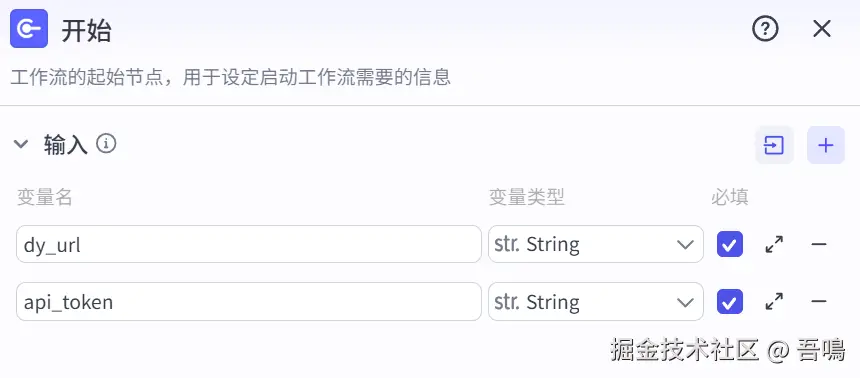Click the dy_url variable name field

pyautogui.click(x=249, y=244)
